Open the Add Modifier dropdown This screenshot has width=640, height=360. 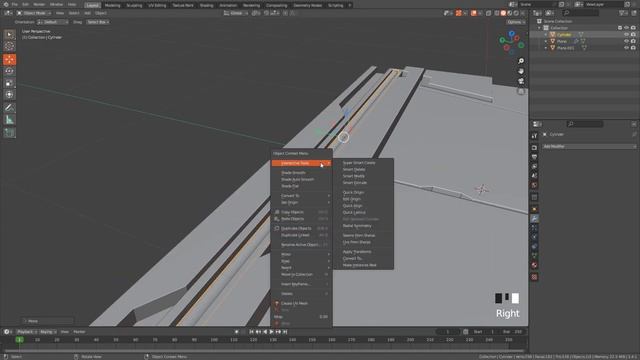[589, 146]
